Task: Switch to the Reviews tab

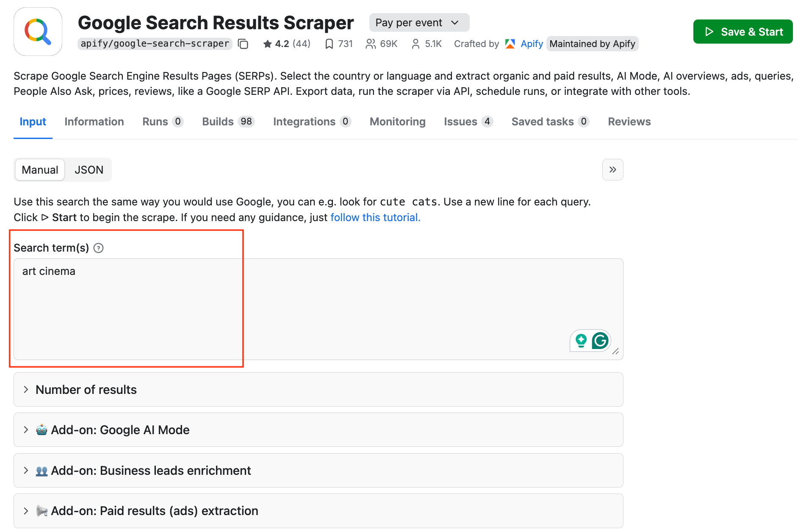Action: click(x=629, y=122)
